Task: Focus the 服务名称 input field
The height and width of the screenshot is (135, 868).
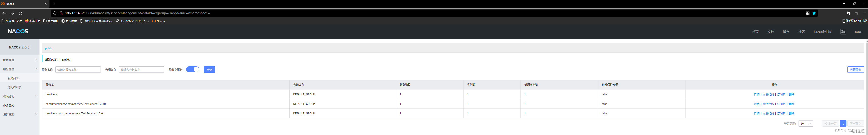Action: tap(78, 69)
